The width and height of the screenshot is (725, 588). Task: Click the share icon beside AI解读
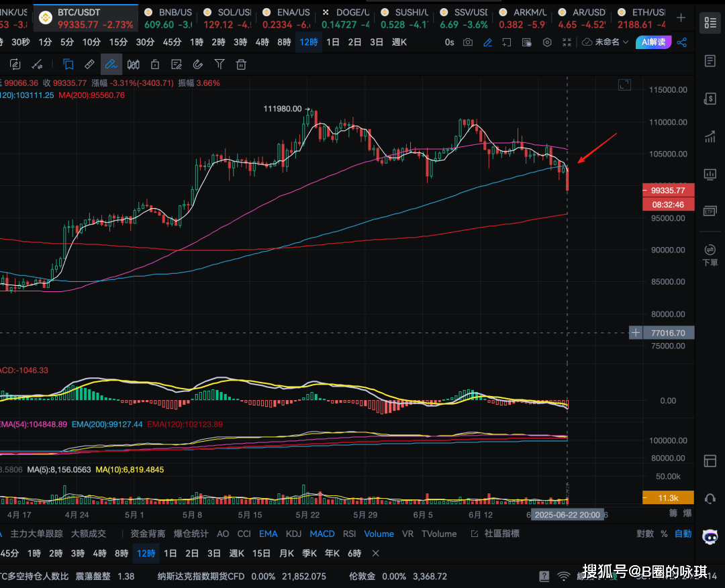682,42
